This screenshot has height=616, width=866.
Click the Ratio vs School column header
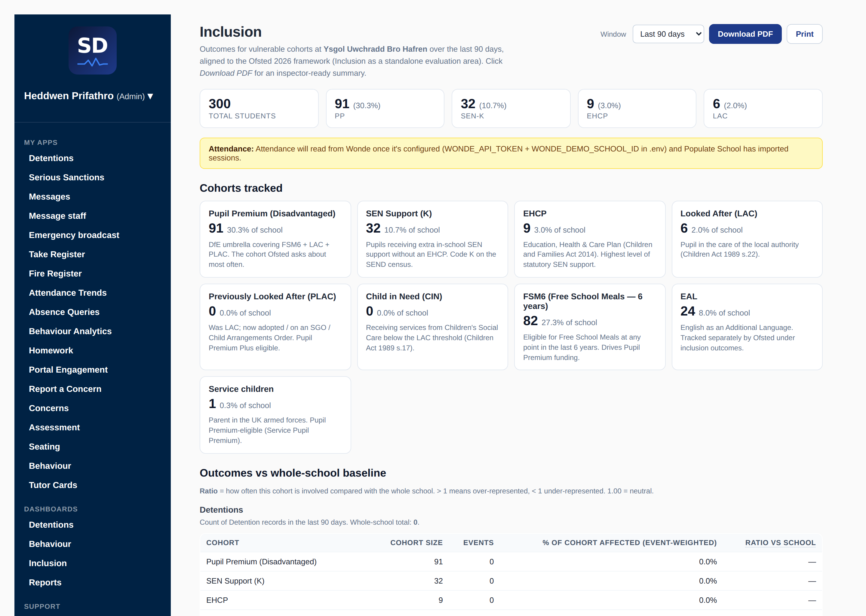coord(780,543)
